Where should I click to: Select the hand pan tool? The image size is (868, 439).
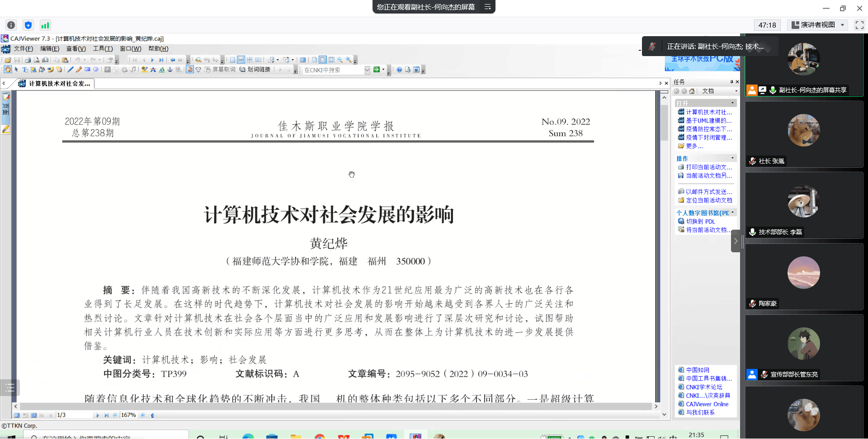(x=8, y=70)
